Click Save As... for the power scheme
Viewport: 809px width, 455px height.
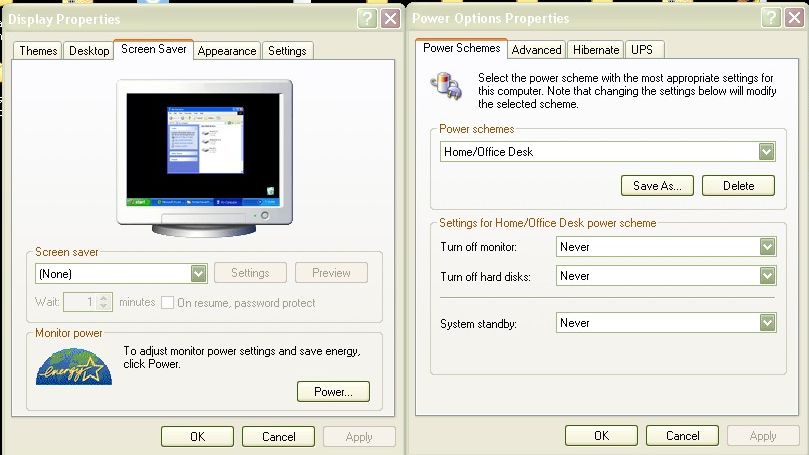coord(657,186)
